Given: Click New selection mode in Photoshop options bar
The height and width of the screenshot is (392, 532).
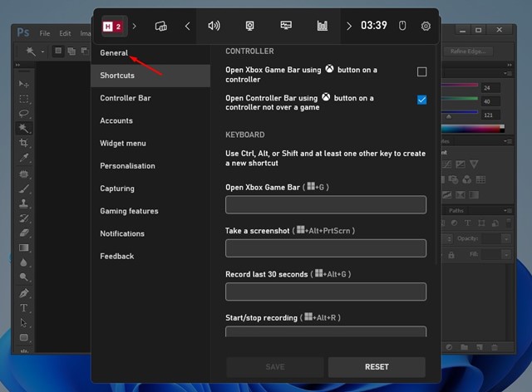Looking at the screenshot, I should [58, 51].
